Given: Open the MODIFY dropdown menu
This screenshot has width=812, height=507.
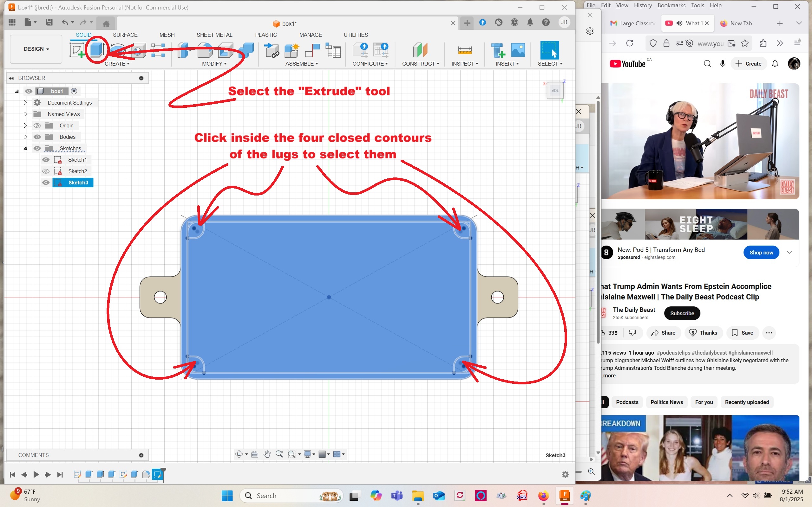Looking at the screenshot, I should 214,64.
